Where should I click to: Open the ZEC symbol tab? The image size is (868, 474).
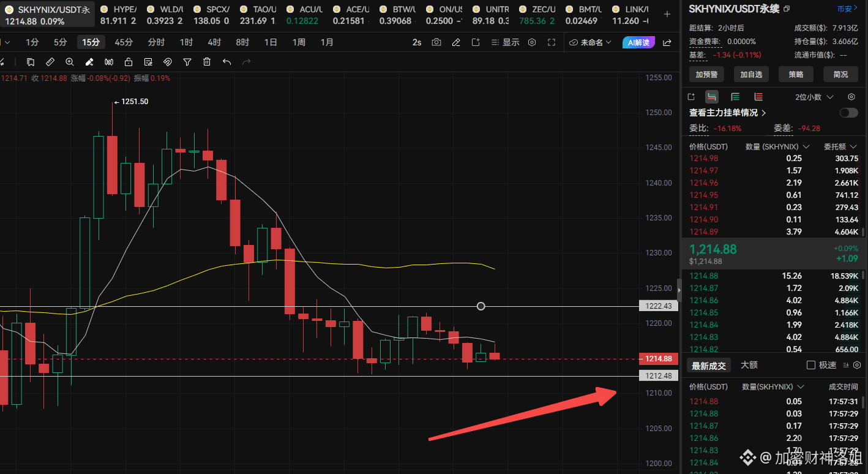tap(537, 15)
